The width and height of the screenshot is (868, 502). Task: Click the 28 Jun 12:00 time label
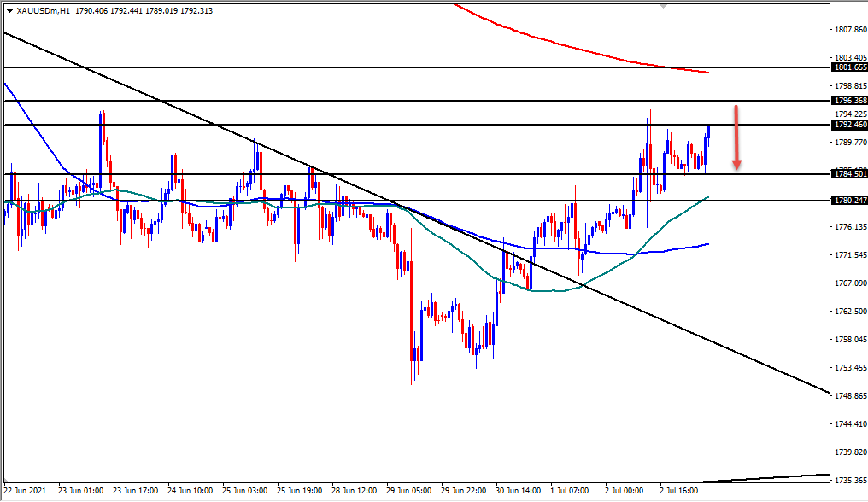click(355, 490)
